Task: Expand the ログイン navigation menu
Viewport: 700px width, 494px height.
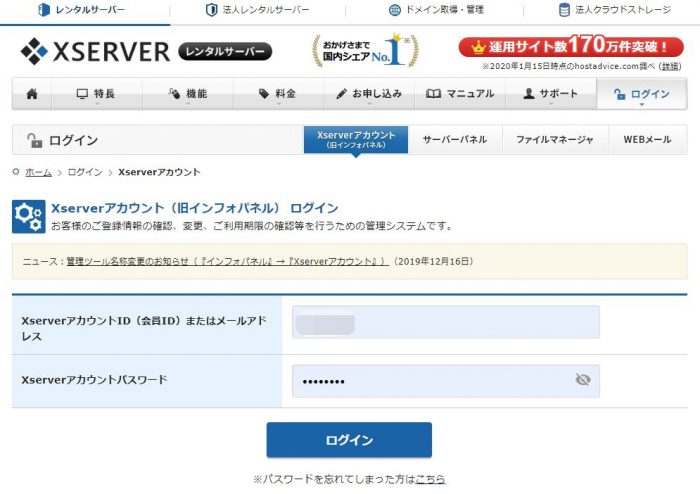Action: tap(642, 94)
